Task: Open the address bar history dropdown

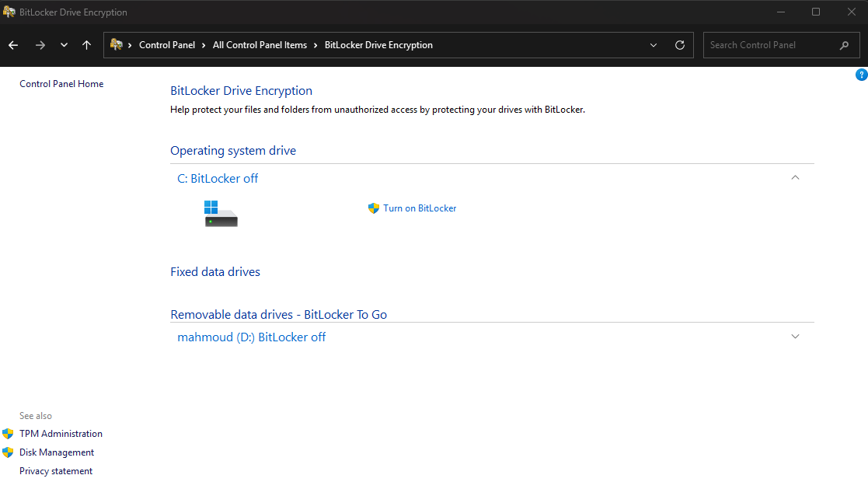Action: pos(654,45)
